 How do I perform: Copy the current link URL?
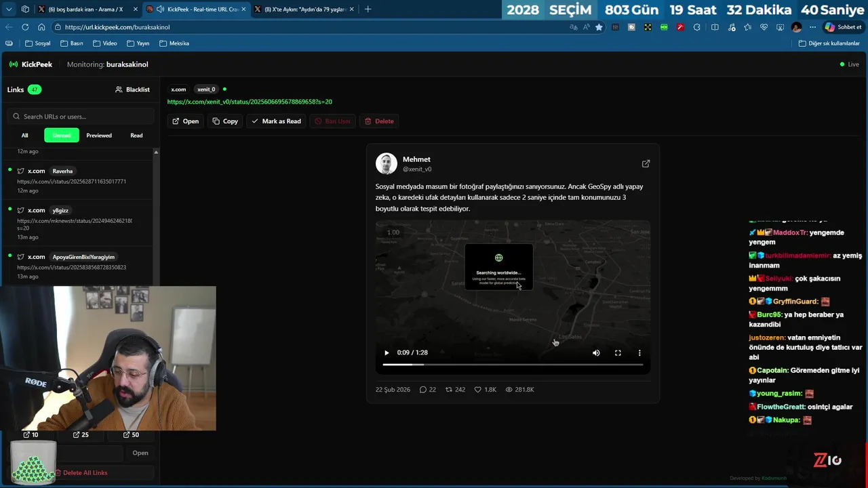(x=225, y=121)
